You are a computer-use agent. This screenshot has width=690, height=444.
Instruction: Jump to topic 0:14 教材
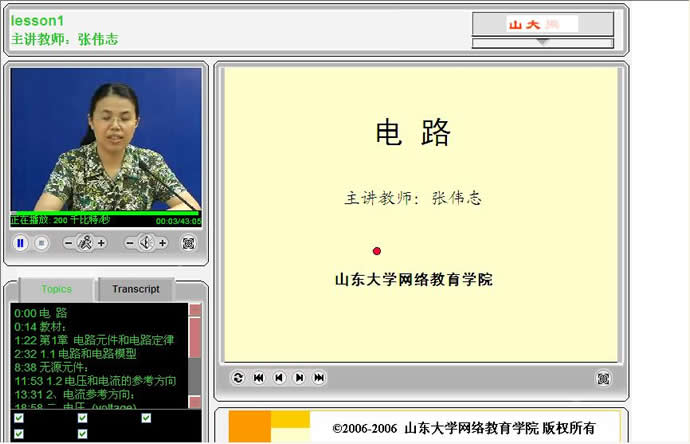tap(40, 327)
